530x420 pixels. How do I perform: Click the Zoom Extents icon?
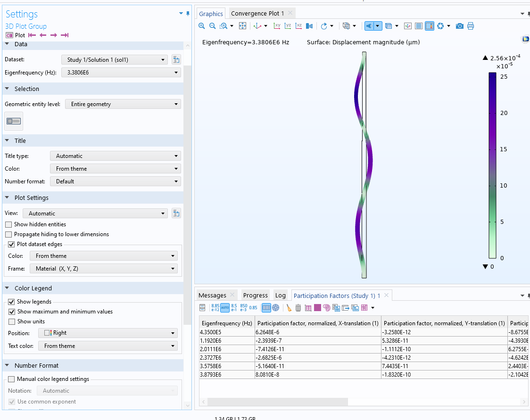(x=242, y=26)
